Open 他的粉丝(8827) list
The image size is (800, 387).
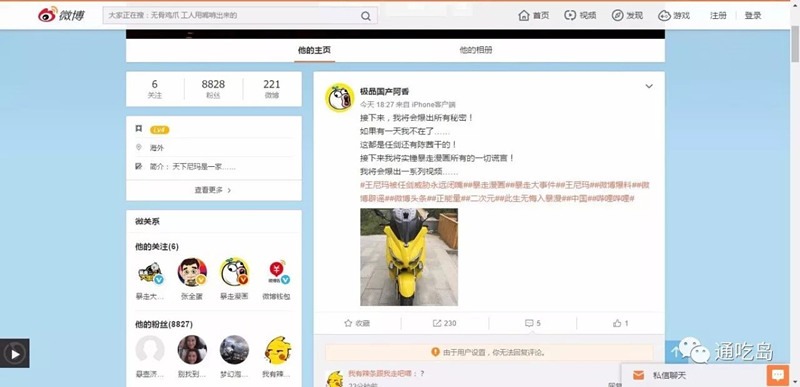click(164, 324)
